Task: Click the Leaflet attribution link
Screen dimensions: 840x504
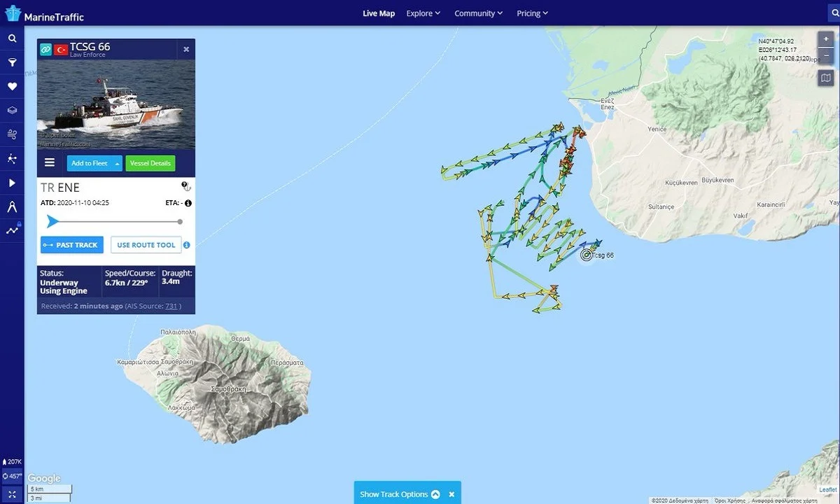Action: (x=827, y=489)
